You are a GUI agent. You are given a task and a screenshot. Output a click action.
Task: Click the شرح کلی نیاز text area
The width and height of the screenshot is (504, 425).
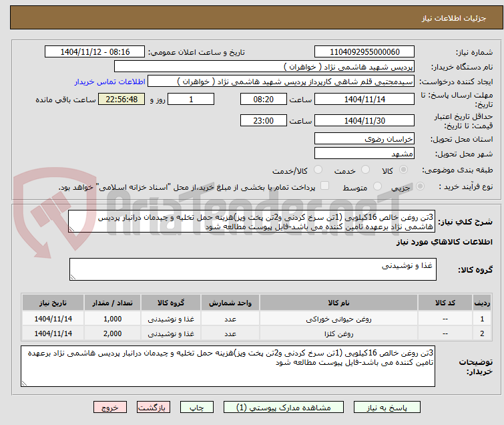tap(252, 221)
